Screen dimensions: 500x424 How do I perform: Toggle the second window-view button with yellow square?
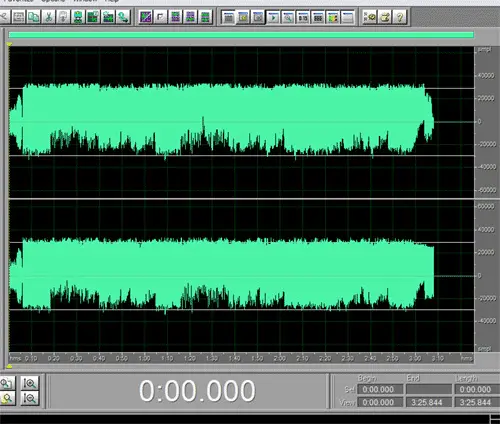[243, 17]
